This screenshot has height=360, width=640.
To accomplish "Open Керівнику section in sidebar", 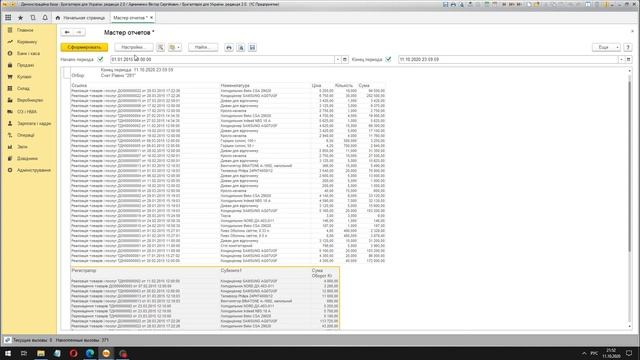I will pos(27,42).
